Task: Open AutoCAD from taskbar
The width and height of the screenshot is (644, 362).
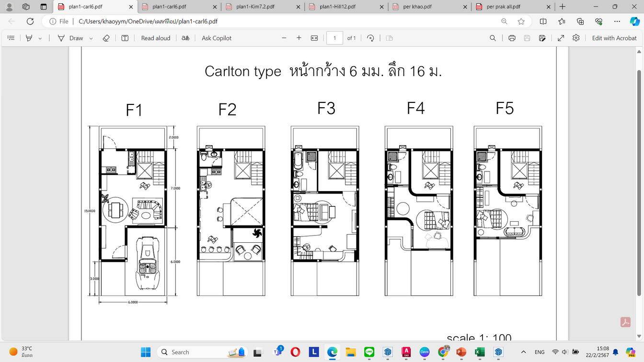Action: [x=406, y=352]
